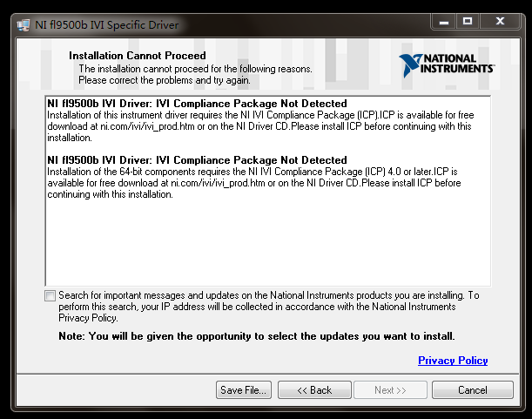Maximize the installer window
Screen dimensions: 532x419
click(468, 22)
